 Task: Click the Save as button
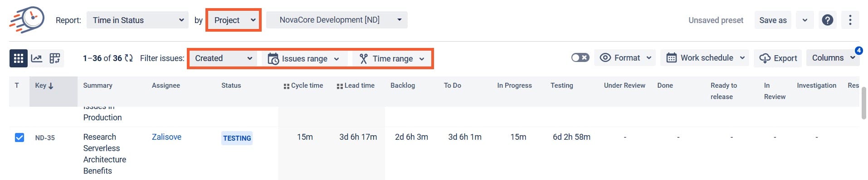[773, 20]
